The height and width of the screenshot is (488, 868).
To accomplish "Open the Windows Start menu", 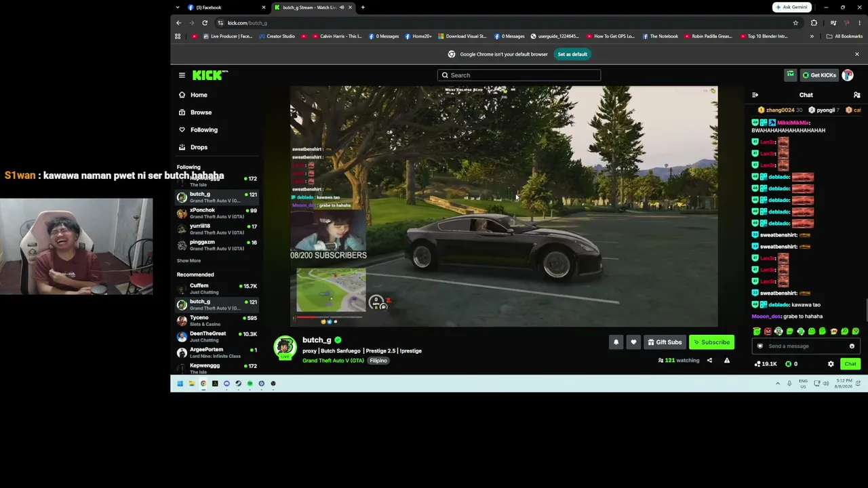I will click(x=180, y=384).
